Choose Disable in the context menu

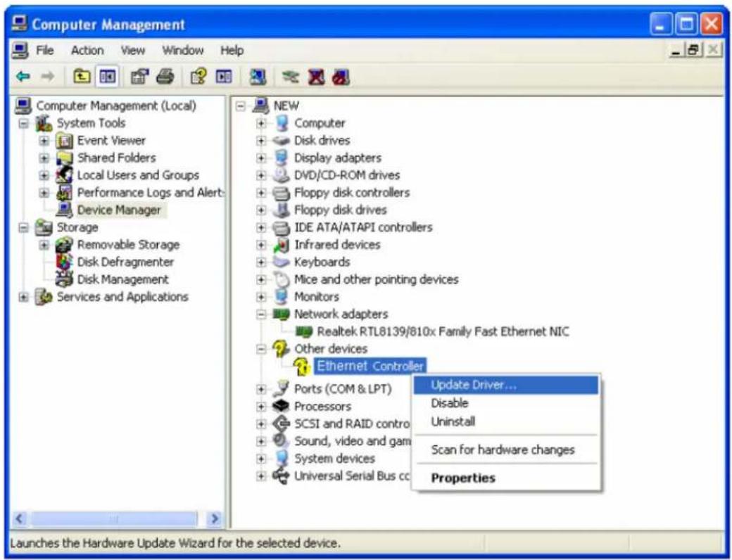506,403
